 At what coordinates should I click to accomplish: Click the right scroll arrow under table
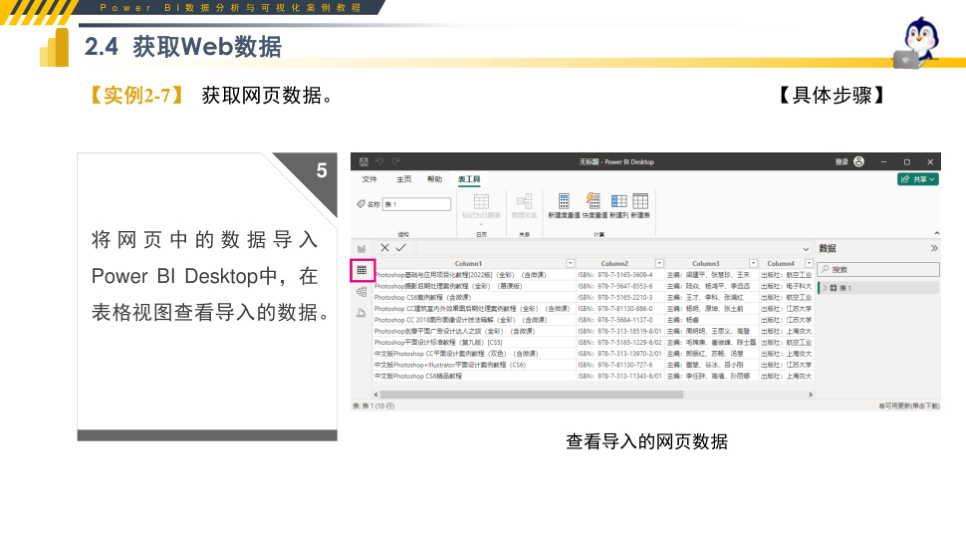pyautogui.click(x=810, y=394)
